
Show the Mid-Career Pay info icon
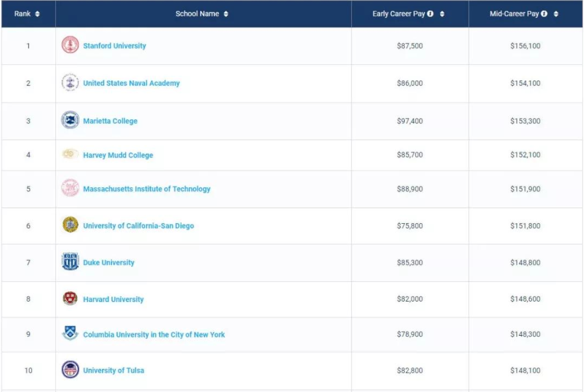point(544,14)
